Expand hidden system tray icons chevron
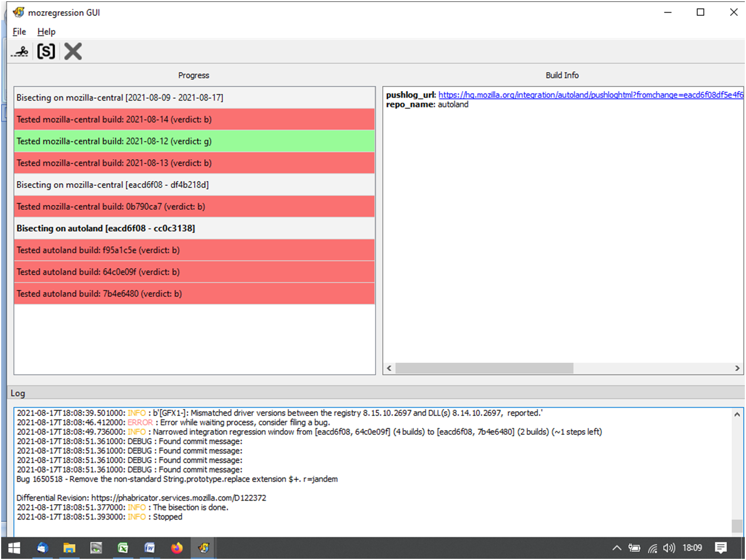Screen dimensions: 746x560 coord(617,548)
